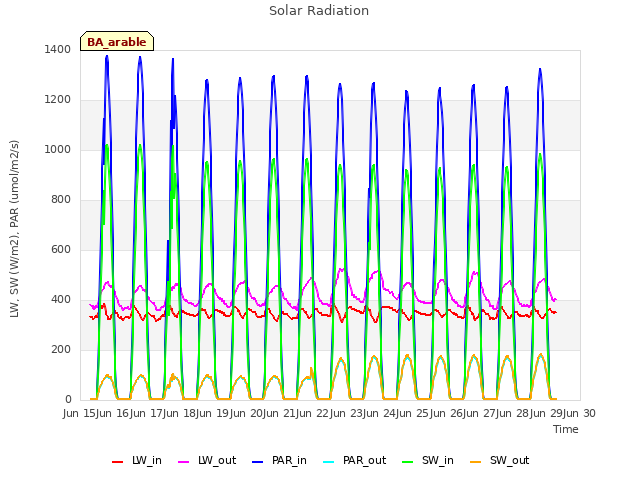The image size is (640, 480).
Task: Click the 1200 y-axis tick label
Action: coord(58,100)
